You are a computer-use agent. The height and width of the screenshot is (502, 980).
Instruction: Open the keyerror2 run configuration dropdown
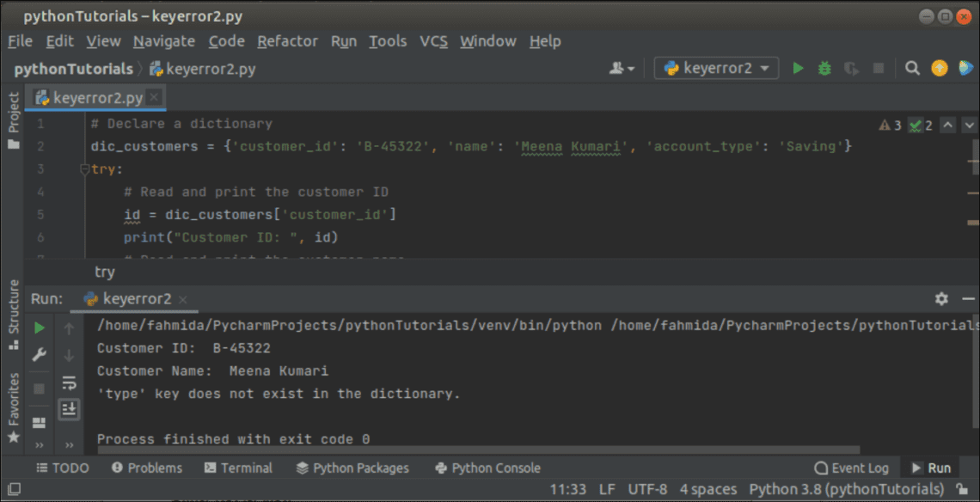(x=716, y=68)
